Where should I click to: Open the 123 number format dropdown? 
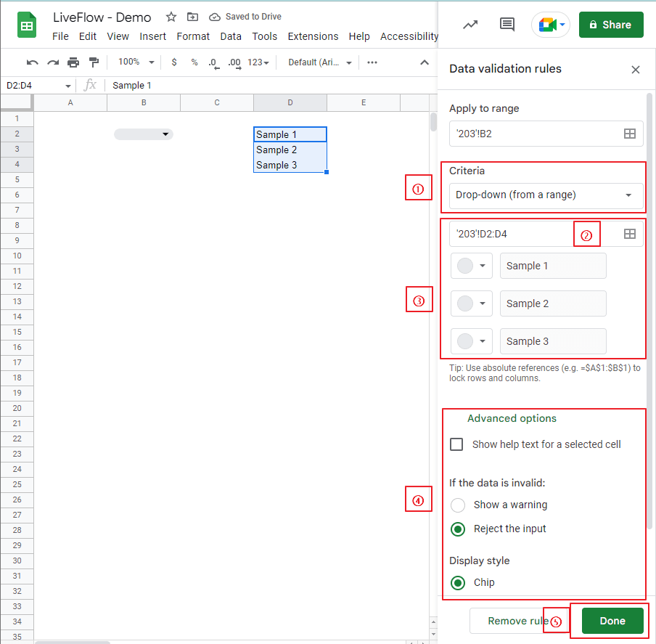click(x=258, y=62)
